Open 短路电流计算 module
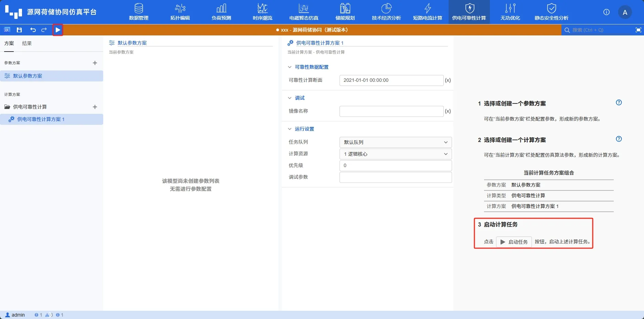Viewport: 644px width, 319px height. (428, 12)
